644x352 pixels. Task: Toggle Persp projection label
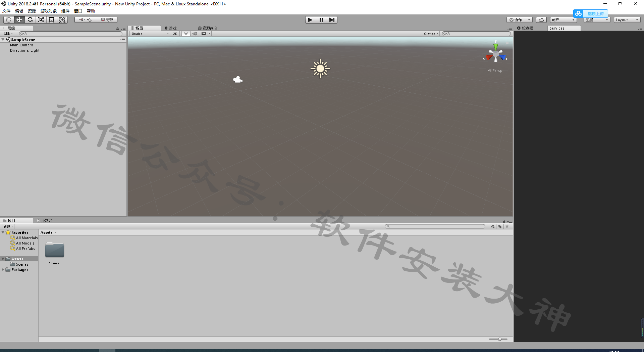495,71
